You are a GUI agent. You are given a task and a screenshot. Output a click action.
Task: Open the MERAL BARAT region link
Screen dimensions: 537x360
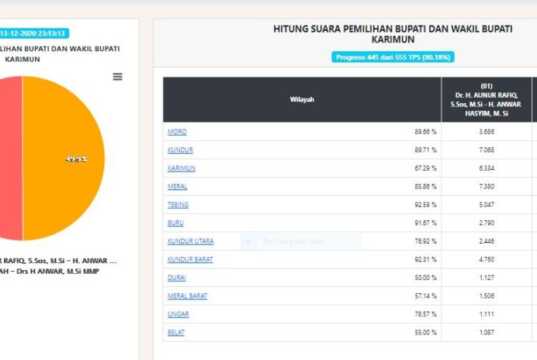coord(187,296)
